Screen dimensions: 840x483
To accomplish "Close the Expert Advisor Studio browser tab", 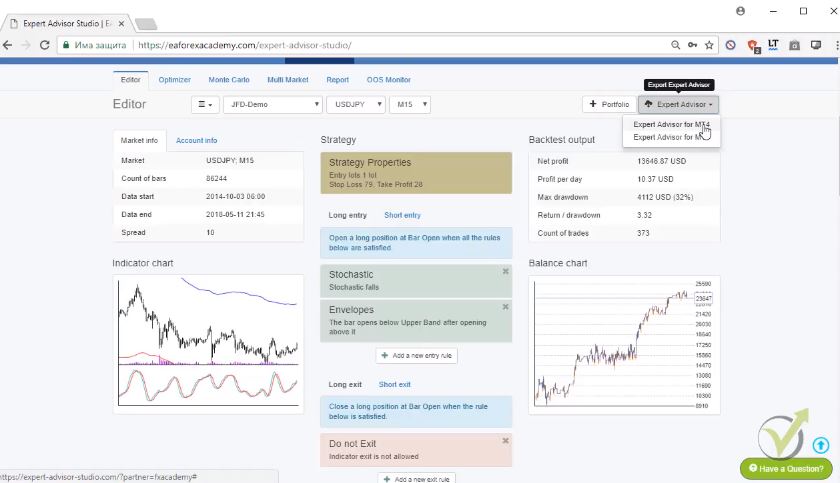I will (x=122, y=24).
